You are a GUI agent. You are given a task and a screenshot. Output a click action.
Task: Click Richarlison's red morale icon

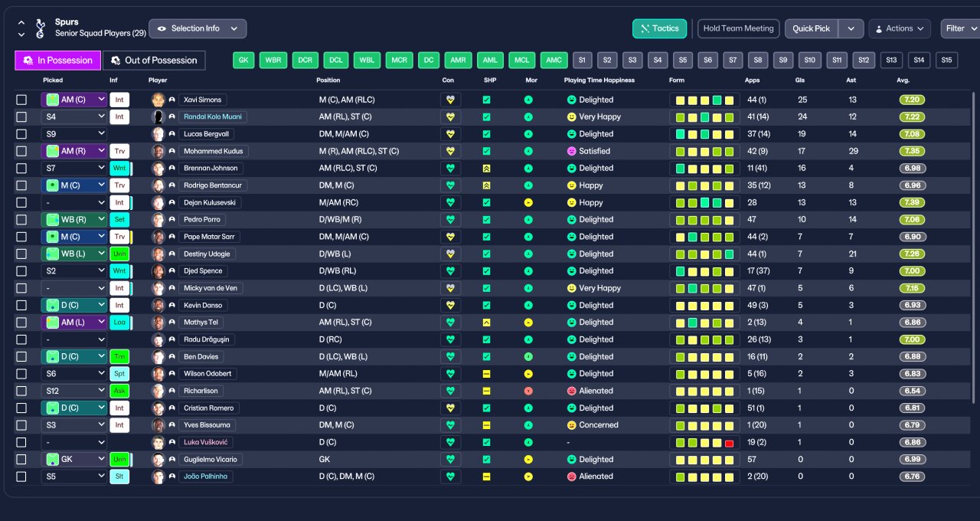tap(528, 391)
